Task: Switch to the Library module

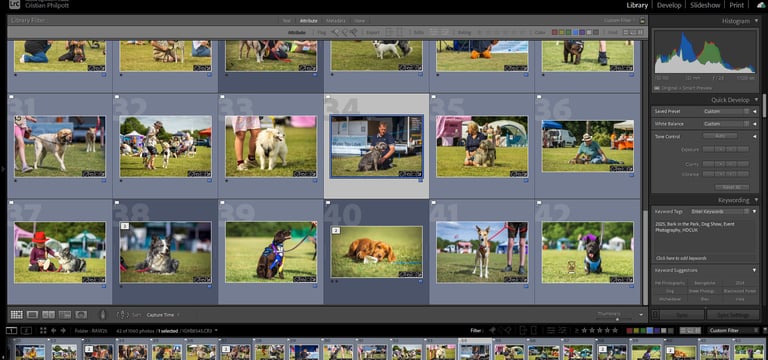Action: tap(637, 5)
